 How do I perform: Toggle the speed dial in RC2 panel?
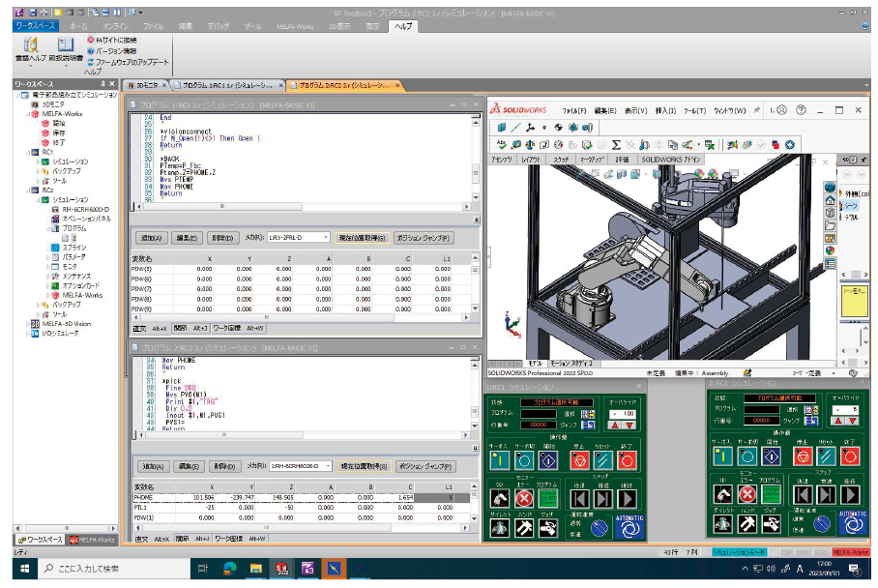click(x=820, y=523)
